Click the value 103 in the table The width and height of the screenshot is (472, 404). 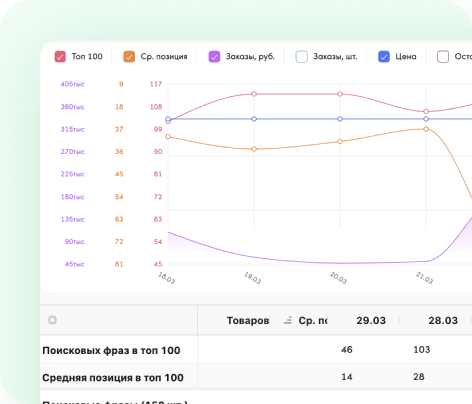pyautogui.click(x=422, y=350)
